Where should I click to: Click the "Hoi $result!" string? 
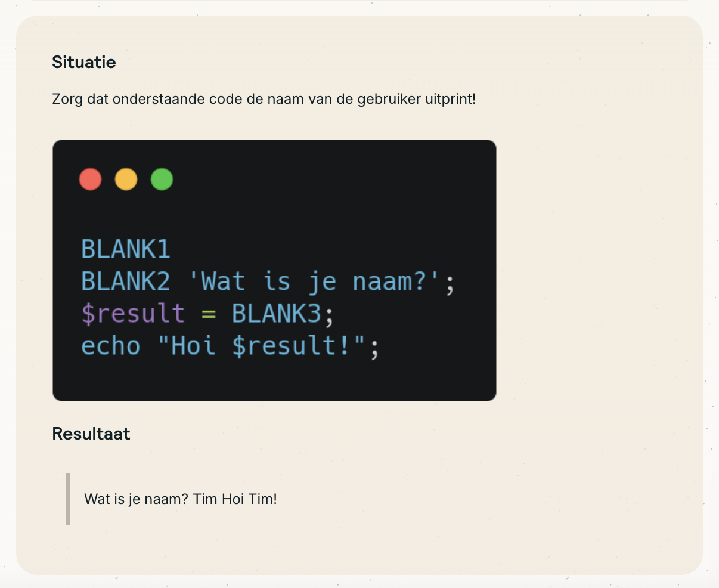click(x=262, y=346)
